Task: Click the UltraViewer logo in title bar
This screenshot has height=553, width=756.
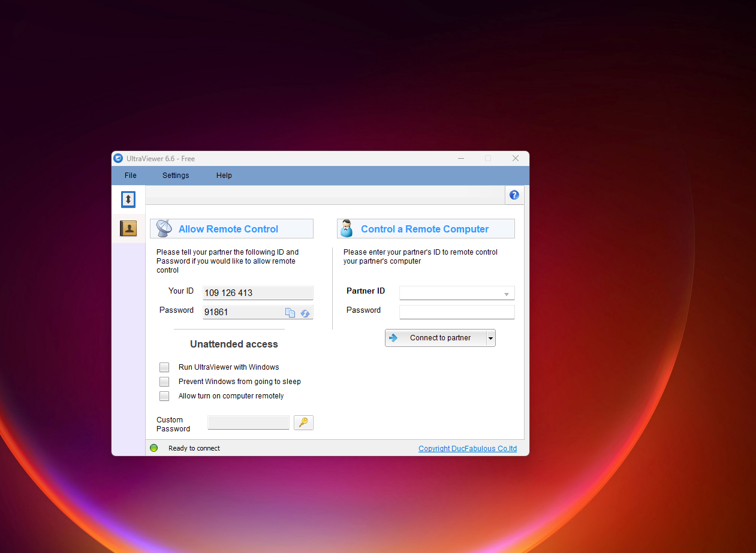Action: (118, 158)
